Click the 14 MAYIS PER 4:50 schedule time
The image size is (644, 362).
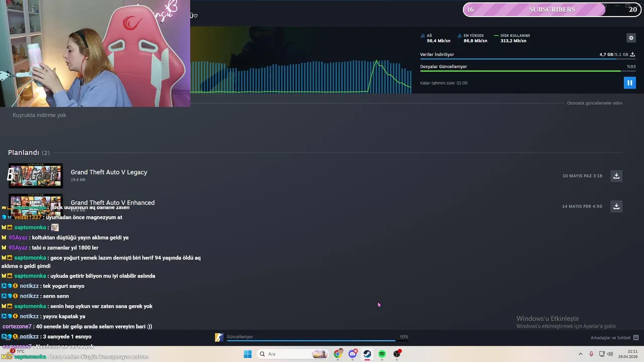coord(582,207)
